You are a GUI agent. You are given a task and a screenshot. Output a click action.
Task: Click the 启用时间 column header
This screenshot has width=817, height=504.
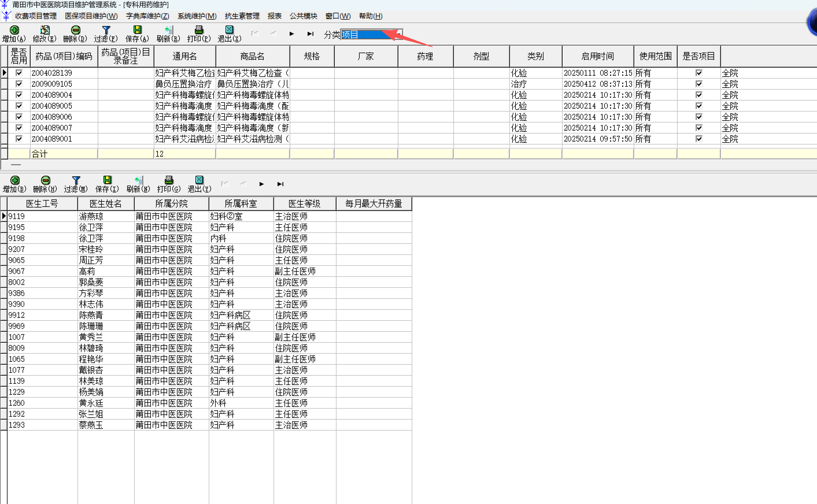point(597,56)
